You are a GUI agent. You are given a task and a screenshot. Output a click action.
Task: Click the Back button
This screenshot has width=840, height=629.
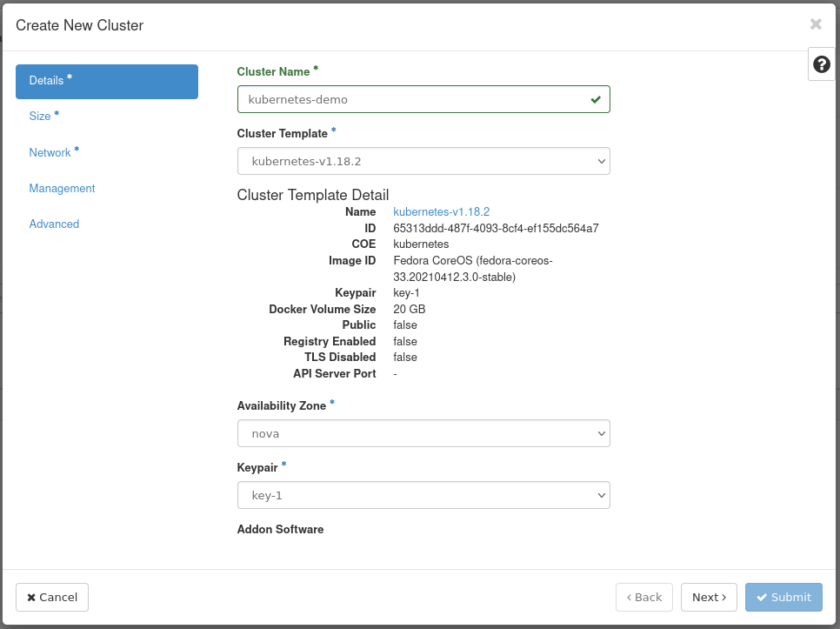pyautogui.click(x=644, y=597)
